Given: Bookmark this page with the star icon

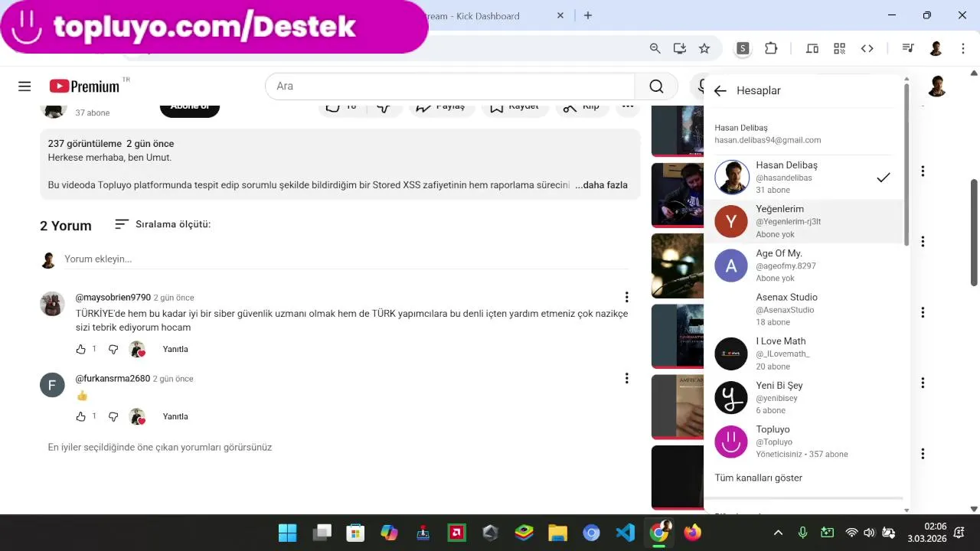Looking at the screenshot, I should (704, 48).
